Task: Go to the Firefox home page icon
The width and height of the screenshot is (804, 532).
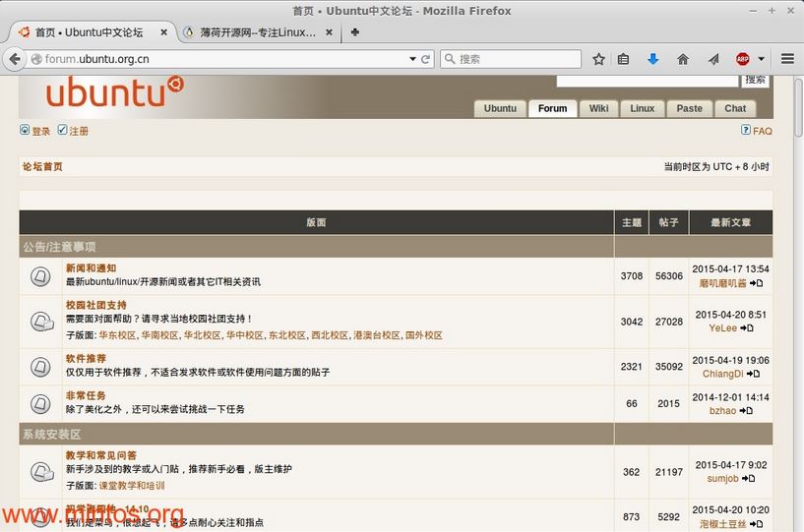Action: click(683, 59)
